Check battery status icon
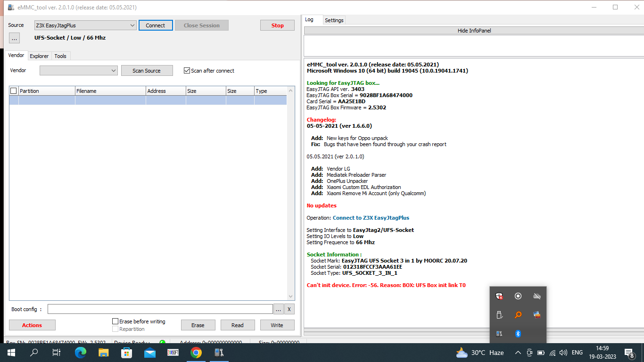 pyautogui.click(x=541, y=353)
